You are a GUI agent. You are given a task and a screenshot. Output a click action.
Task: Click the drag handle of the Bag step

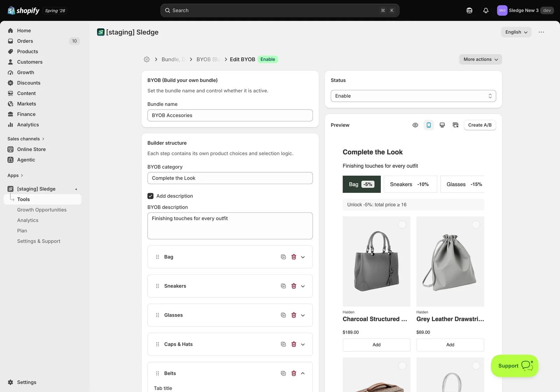pos(157,257)
